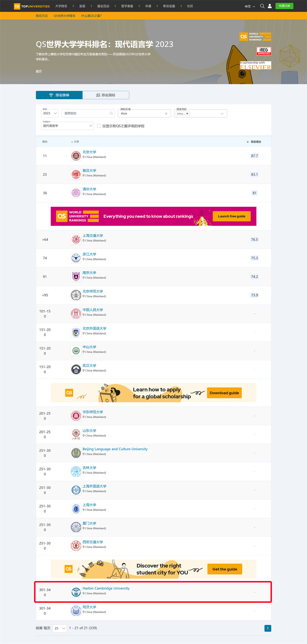Viewport: 307px width, 644px height.
Task: Click the Peking University crest logo
Action: [76, 156]
